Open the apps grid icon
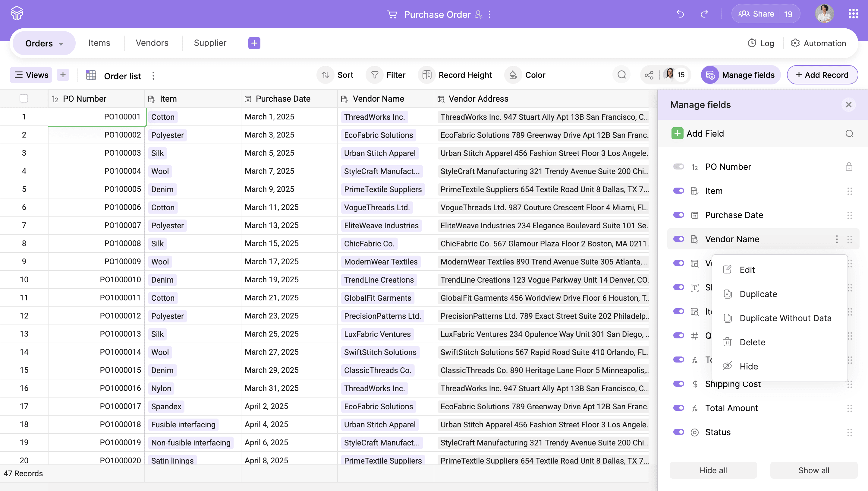868x491 pixels. (853, 14)
